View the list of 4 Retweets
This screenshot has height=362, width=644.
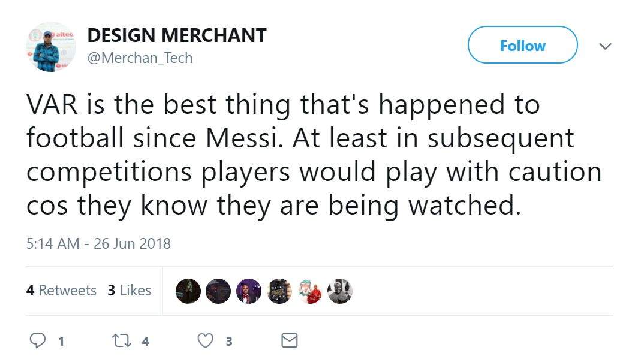pyautogui.click(x=62, y=291)
